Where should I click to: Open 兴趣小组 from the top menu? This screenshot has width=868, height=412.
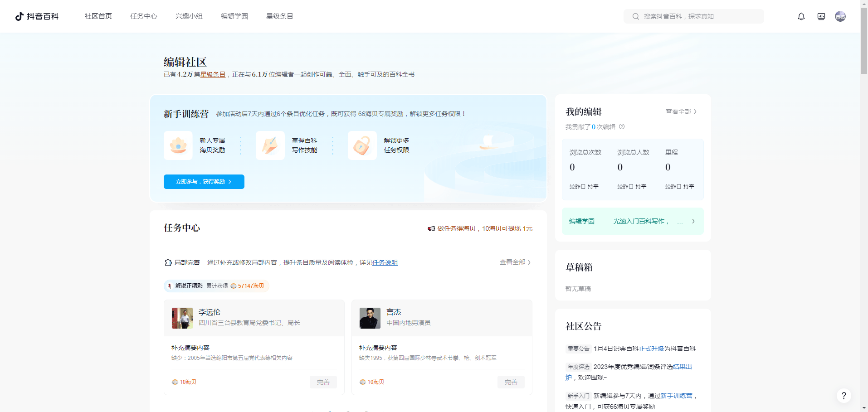pos(189,16)
